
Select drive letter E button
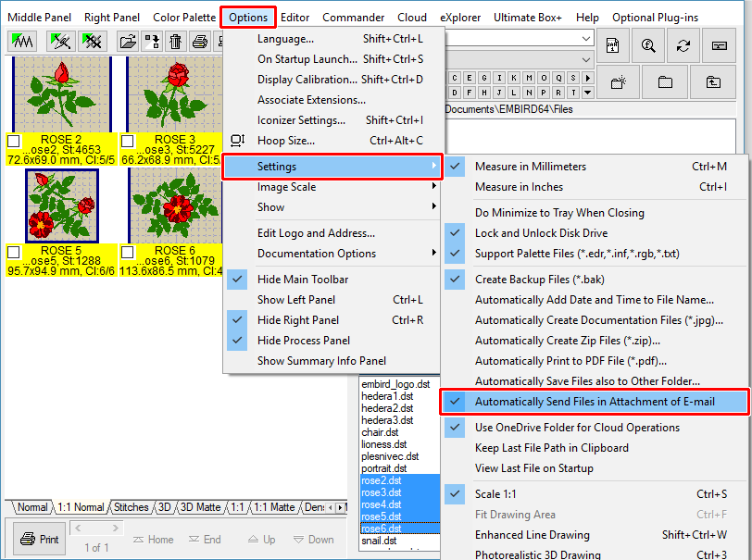[x=470, y=78]
